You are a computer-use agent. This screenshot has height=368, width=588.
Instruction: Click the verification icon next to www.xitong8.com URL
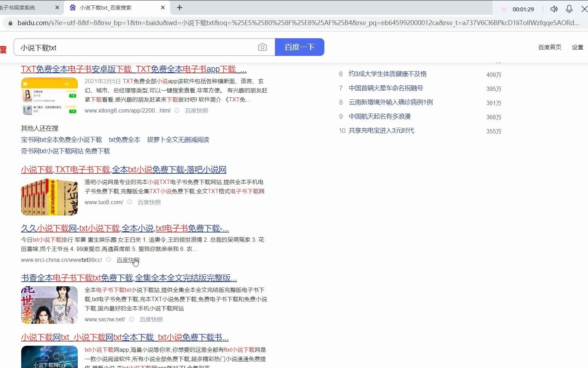pyautogui.click(x=177, y=111)
